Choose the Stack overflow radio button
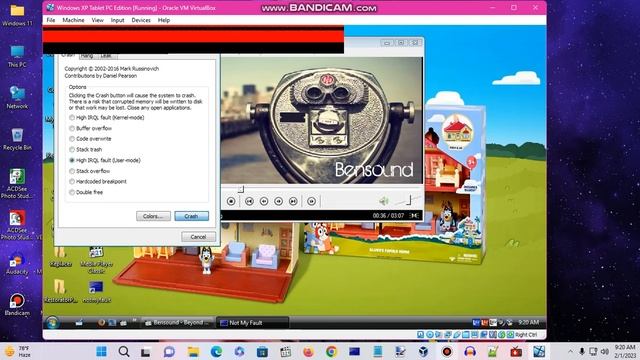 89,171
